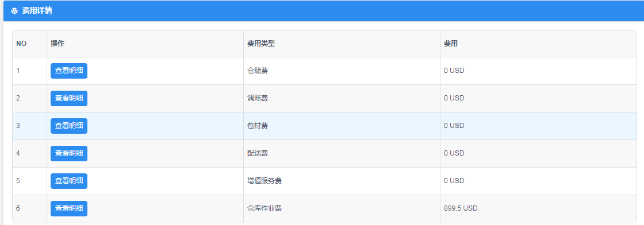
Task: View details of the 调账费 row
Action: pyautogui.click(x=69, y=98)
